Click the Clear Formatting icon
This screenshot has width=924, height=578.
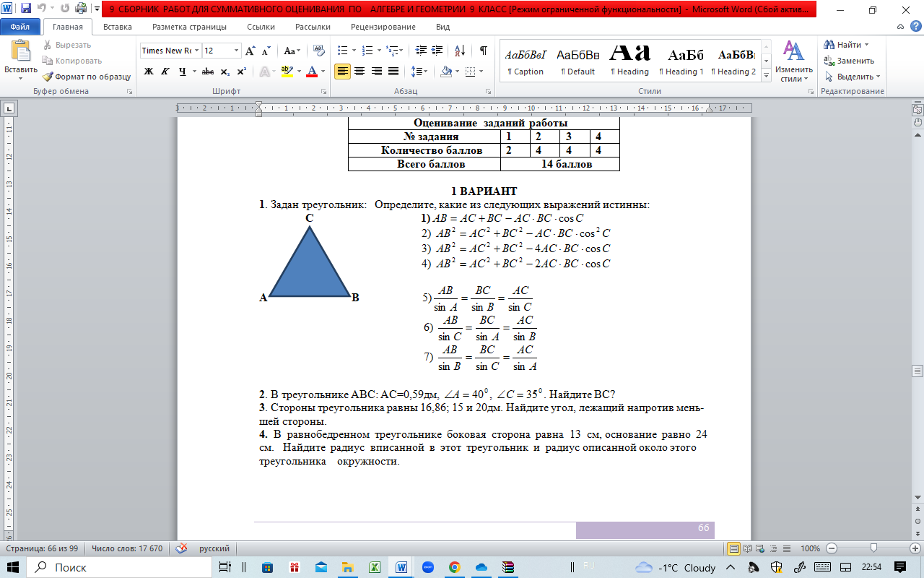click(318, 51)
